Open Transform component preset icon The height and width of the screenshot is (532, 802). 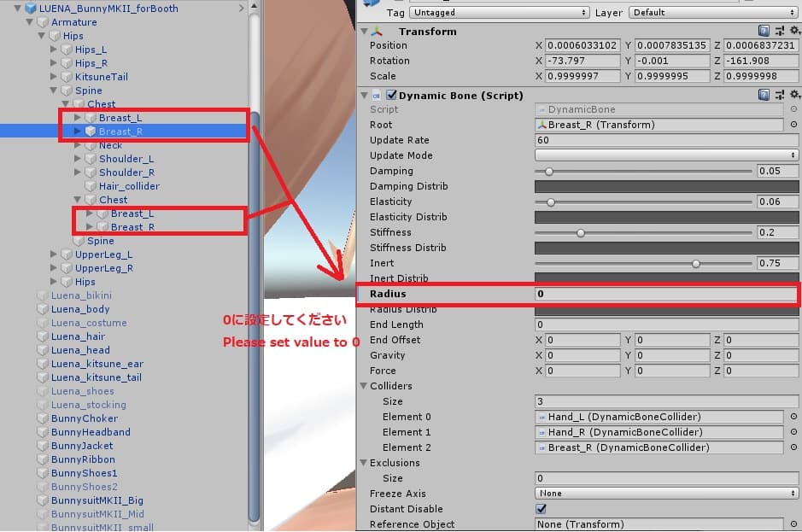[780, 32]
